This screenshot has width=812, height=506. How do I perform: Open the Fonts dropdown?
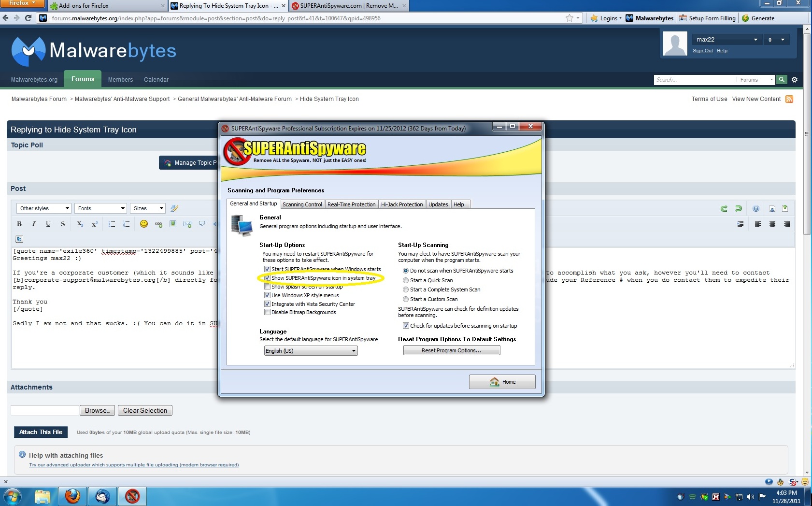click(x=100, y=208)
